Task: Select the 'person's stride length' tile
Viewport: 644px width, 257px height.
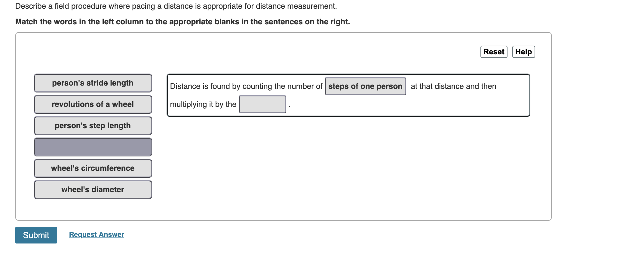Action: coord(93,83)
